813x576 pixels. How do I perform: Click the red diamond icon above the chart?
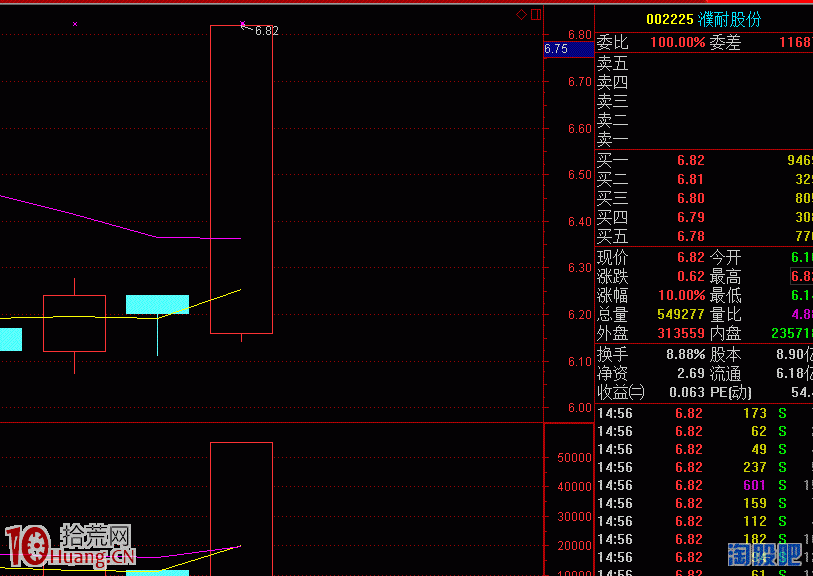(x=521, y=14)
